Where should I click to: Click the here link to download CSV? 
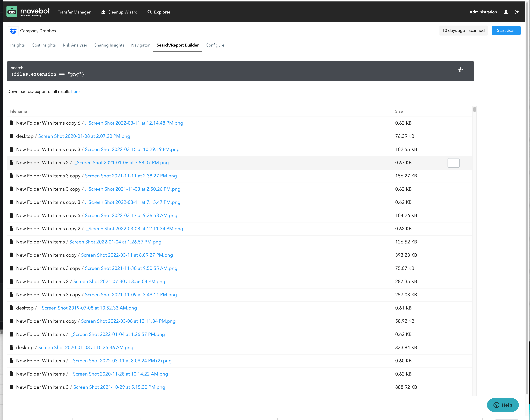(75, 91)
